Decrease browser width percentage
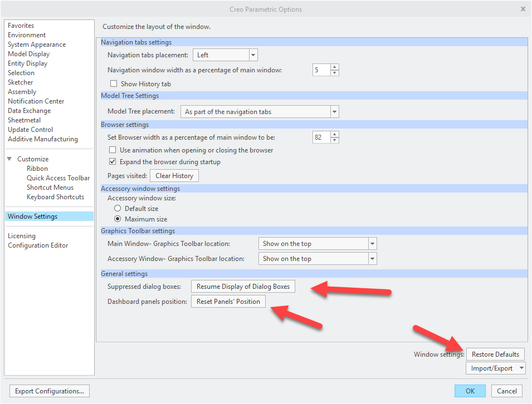The image size is (532, 404). 335,140
